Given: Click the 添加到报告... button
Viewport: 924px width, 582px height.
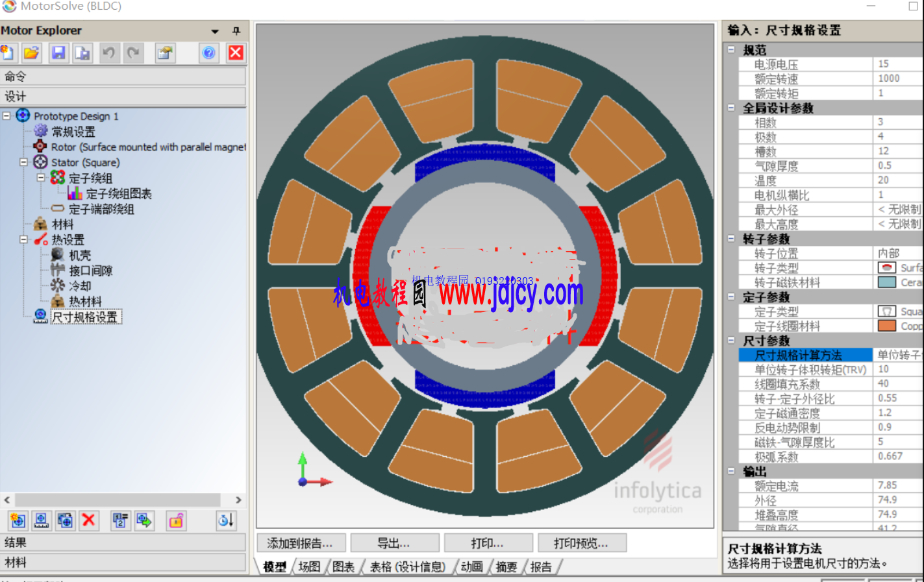Looking at the screenshot, I should [x=300, y=543].
